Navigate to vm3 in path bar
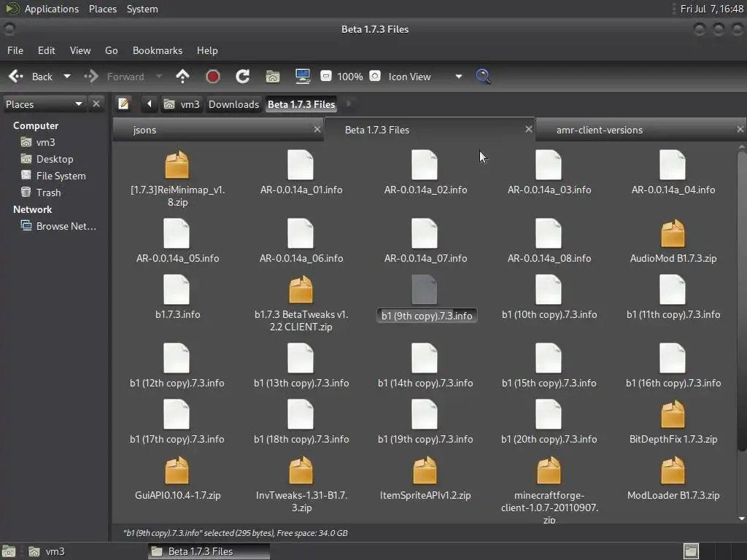Screen dimensions: 747x560 click(182, 104)
